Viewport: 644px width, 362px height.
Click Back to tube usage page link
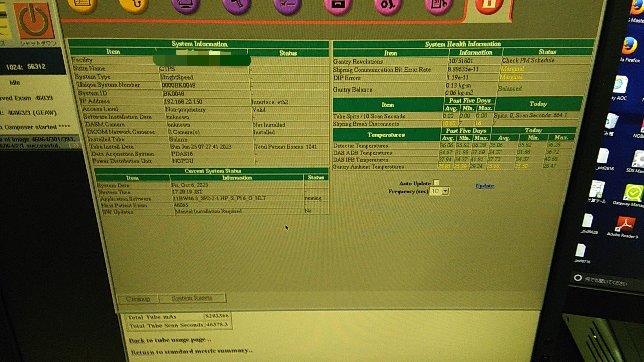170,340
